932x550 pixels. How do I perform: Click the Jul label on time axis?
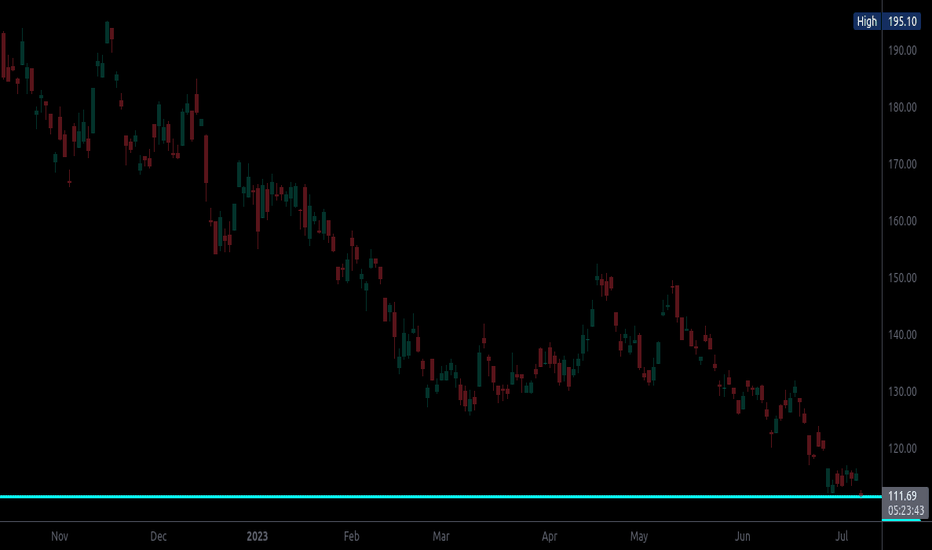tap(841, 536)
